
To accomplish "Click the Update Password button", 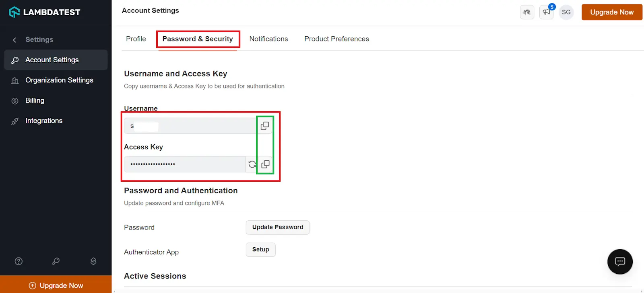I will point(277,227).
